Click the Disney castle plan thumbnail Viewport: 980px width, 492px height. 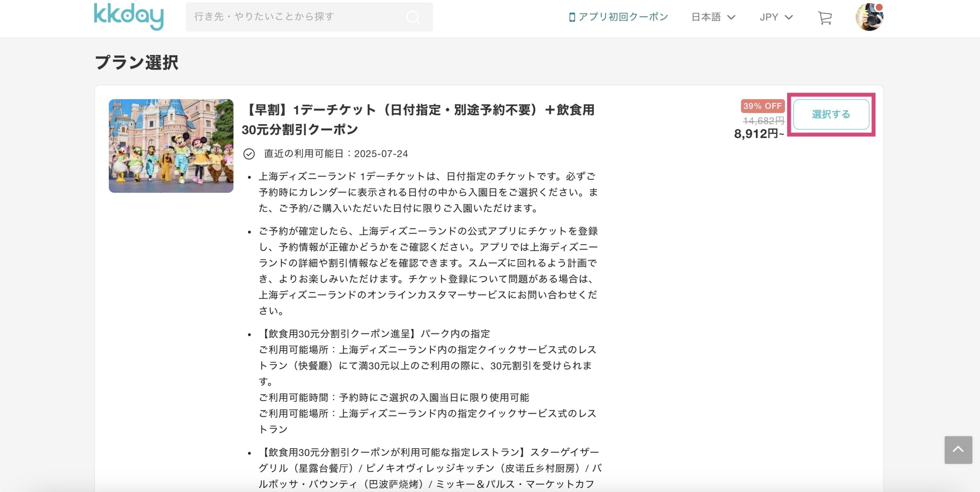[171, 146]
